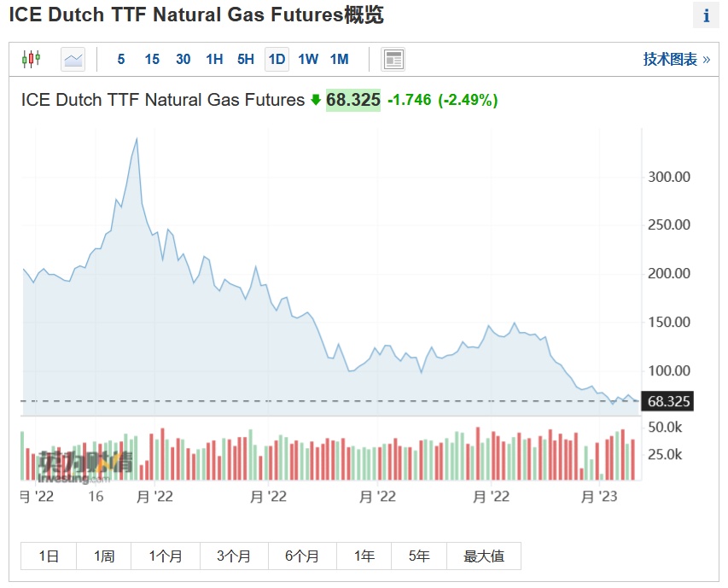Click the ICE Dutch TTF Natural Gas Futures概览 title
The image size is (728, 588).
(x=196, y=15)
